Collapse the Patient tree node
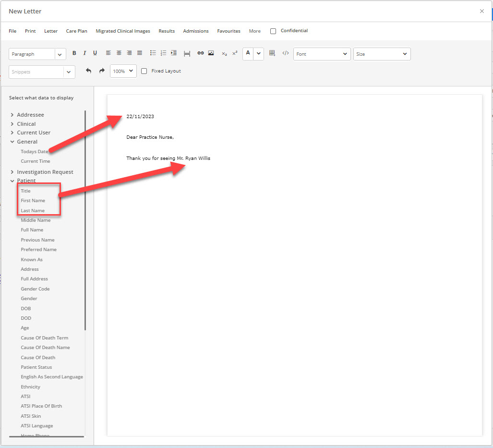Screen dimensions: 493x448 point(12,181)
